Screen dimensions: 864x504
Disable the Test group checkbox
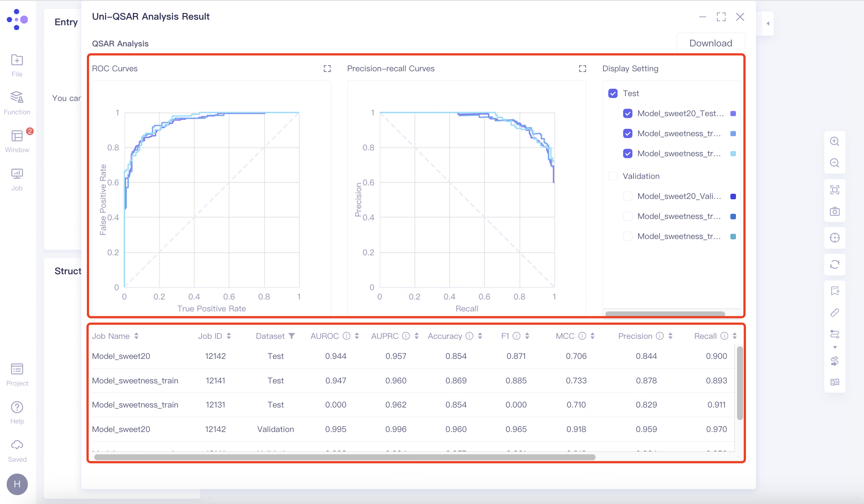[x=612, y=93]
